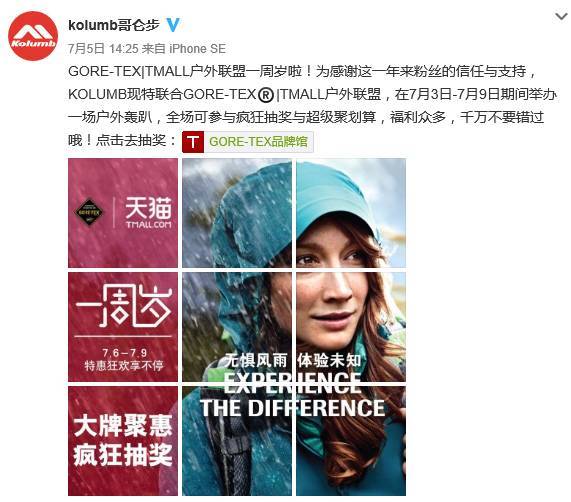Open the 一周岁 7.6-7.9 thumbnail
571x502 pixels.
(123, 327)
